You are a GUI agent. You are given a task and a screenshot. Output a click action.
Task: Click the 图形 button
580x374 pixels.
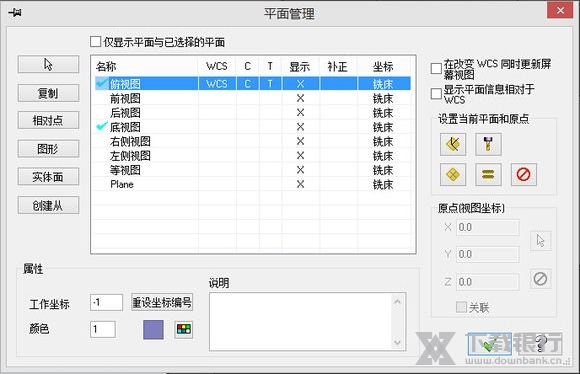(48, 149)
